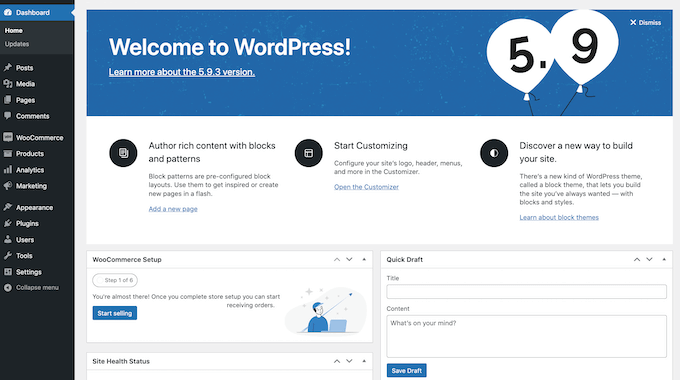Go to Plugins menu
Viewport: 680px width, 380px height.
pos(27,224)
